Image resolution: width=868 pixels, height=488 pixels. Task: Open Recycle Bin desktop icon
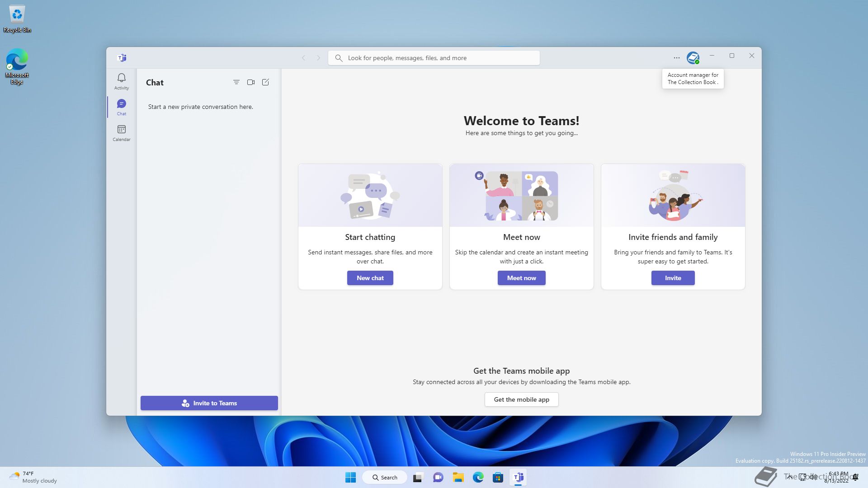(17, 19)
